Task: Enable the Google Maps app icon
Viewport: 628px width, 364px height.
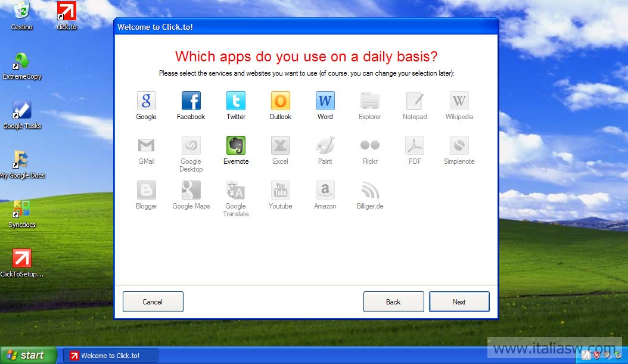Action: point(191,190)
